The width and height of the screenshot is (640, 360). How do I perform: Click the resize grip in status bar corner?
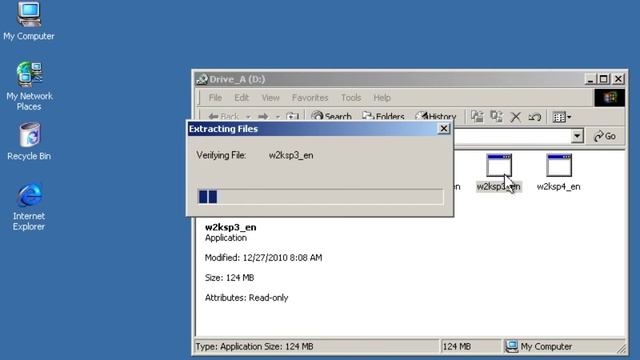coord(621,348)
